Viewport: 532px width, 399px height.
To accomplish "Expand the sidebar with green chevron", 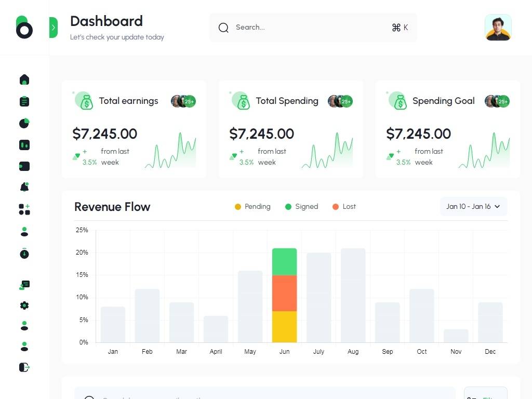I will (53, 28).
